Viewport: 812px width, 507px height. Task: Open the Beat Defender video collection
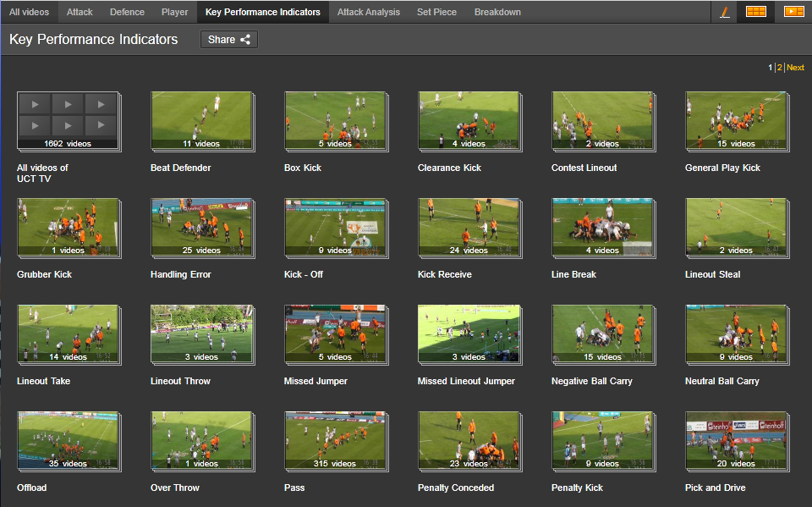point(200,121)
